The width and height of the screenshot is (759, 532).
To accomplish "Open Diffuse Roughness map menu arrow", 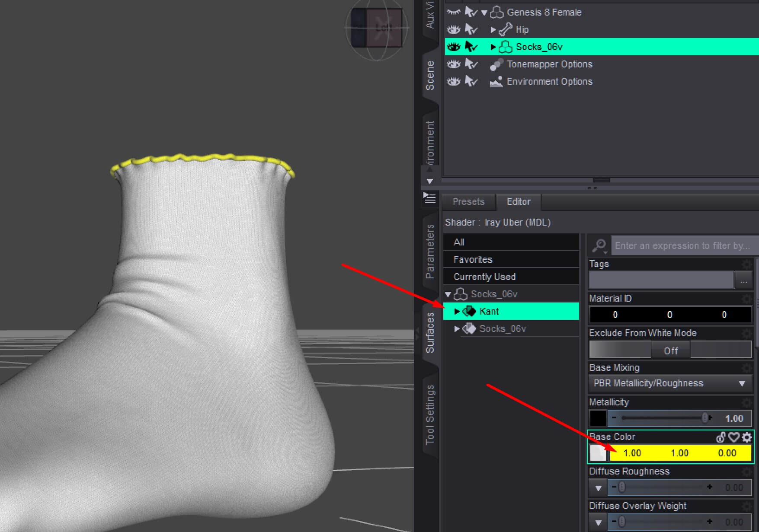I will coord(598,488).
